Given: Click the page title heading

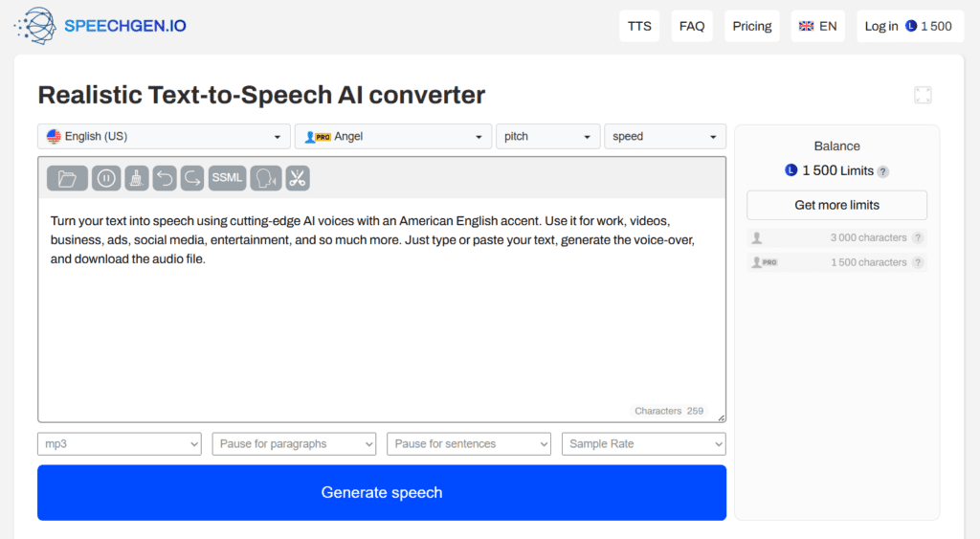Looking at the screenshot, I should [261, 95].
